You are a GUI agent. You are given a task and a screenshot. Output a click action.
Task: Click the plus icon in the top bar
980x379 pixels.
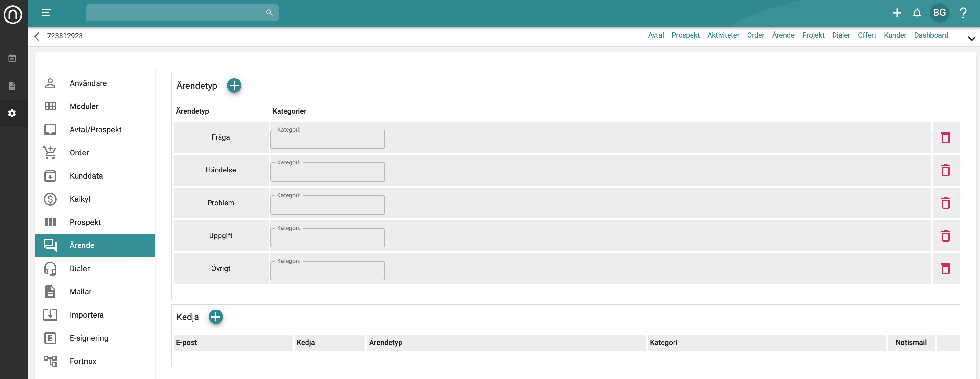click(x=897, y=13)
